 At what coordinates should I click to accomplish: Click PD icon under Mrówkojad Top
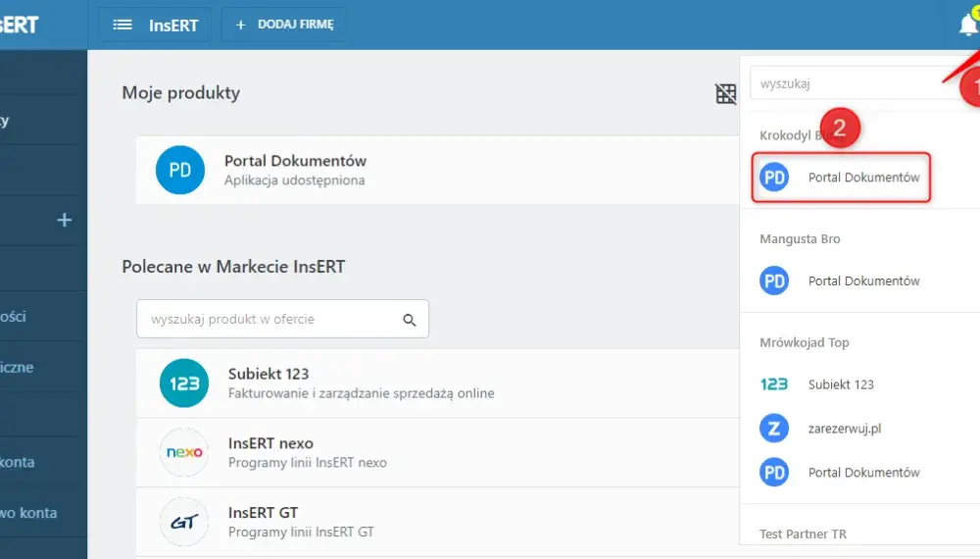[x=774, y=472]
